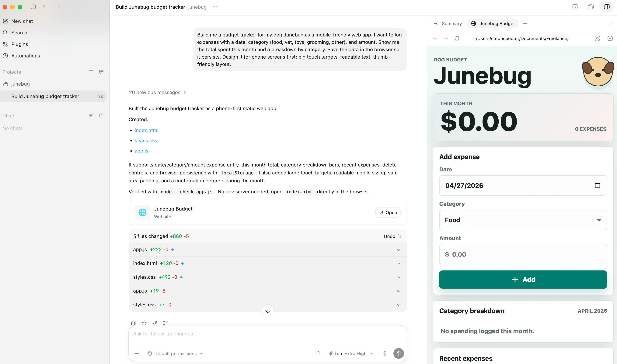Start a New chat from the sidebar

(x=22, y=21)
